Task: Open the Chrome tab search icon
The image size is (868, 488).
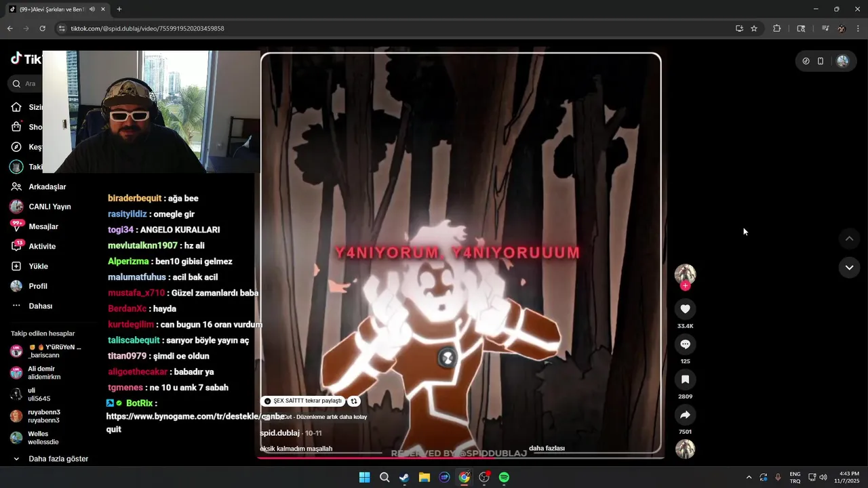Action: 801,28
